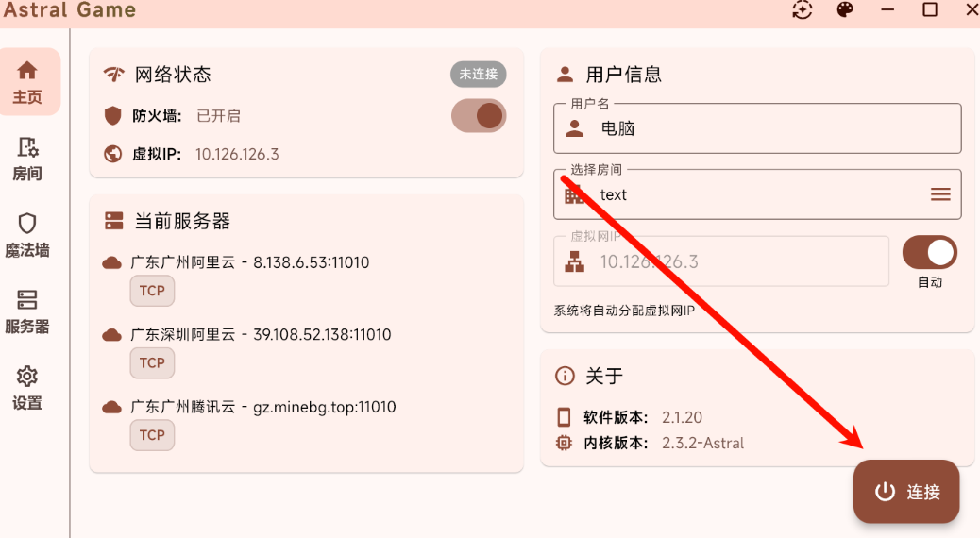Click the 网络状态 wifi icon

pyautogui.click(x=113, y=75)
